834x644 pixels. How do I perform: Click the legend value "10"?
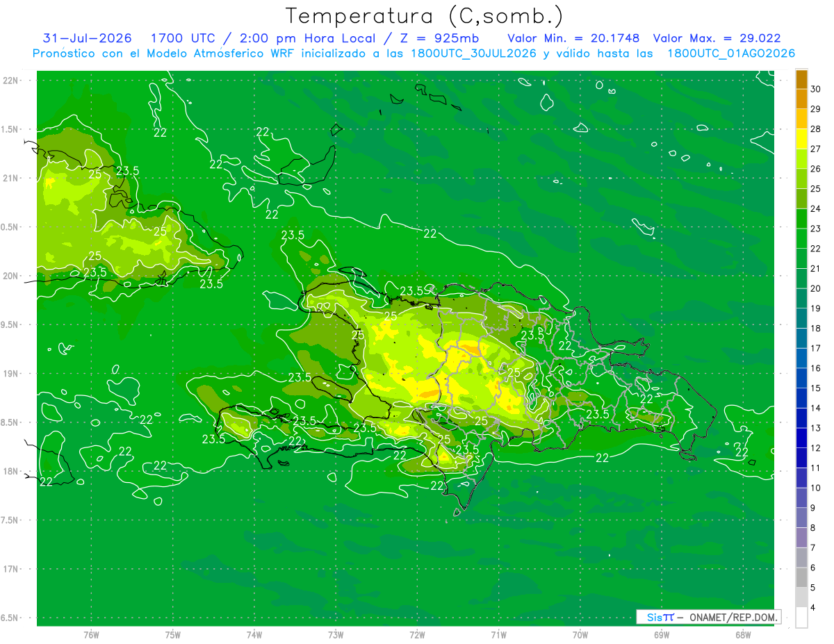point(815,488)
